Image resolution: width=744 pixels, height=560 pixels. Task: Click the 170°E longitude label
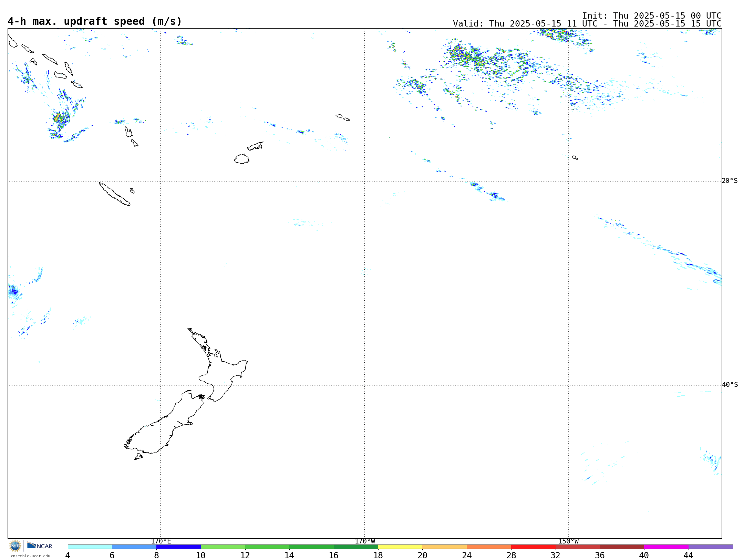[x=161, y=541]
